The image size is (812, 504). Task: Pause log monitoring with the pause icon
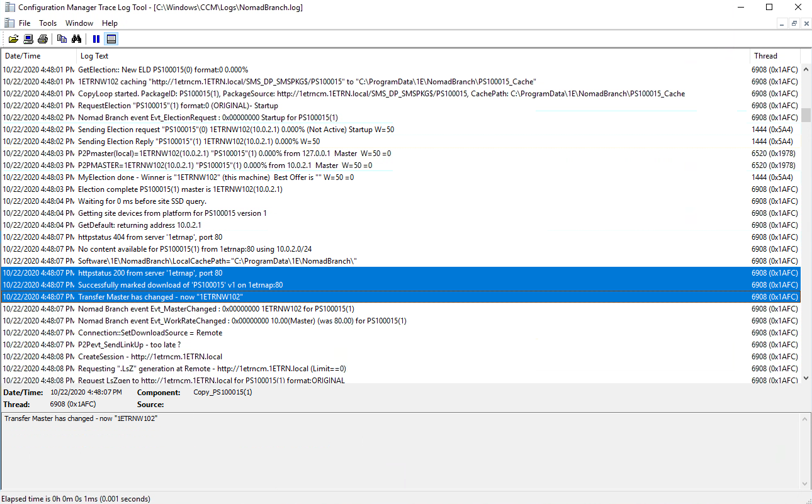96,39
